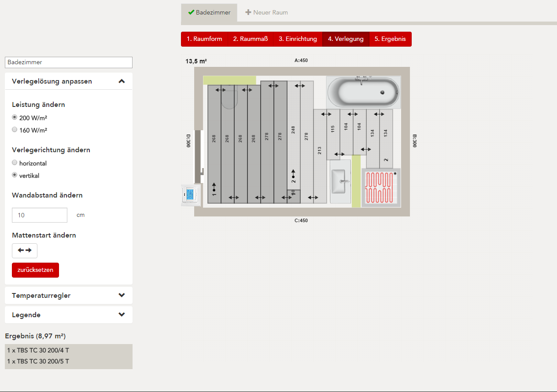Screen dimensions: 557x392
Task: Click wall dimension label A:450
Action: click(301, 60)
